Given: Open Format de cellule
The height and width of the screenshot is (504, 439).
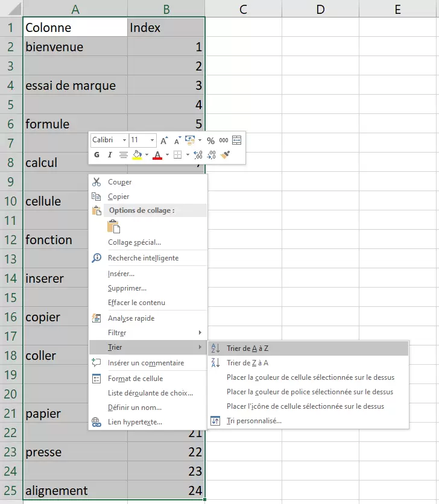Looking at the screenshot, I should (148, 379).
